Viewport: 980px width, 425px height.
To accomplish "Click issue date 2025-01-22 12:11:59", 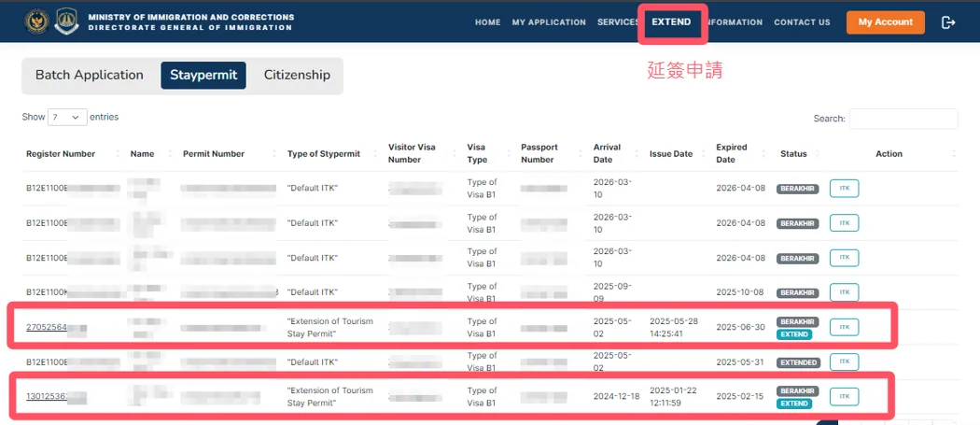I will click(674, 396).
